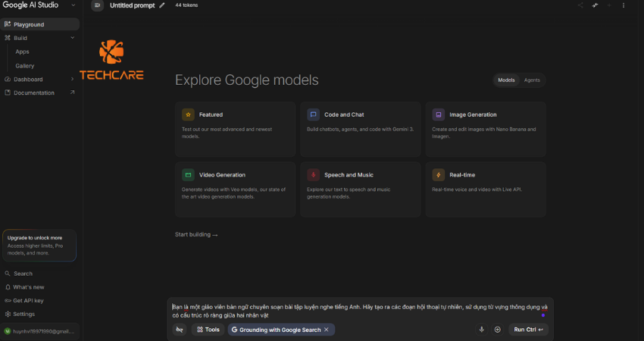Open Gallery under Build
This screenshot has height=341, width=644.
25,66
